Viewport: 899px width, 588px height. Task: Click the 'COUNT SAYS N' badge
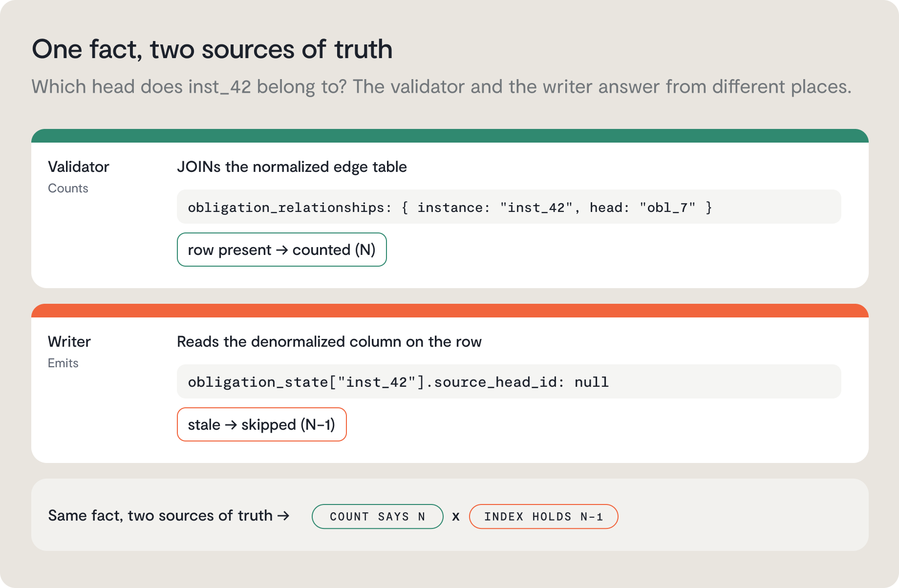point(377,516)
